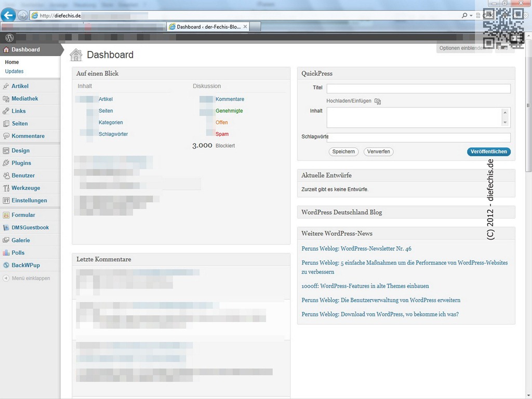Open Benutzerverwaltung von WordPress erweitern link
The height and width of the screenshot is (399, 532).
click(x=381, y=300)
